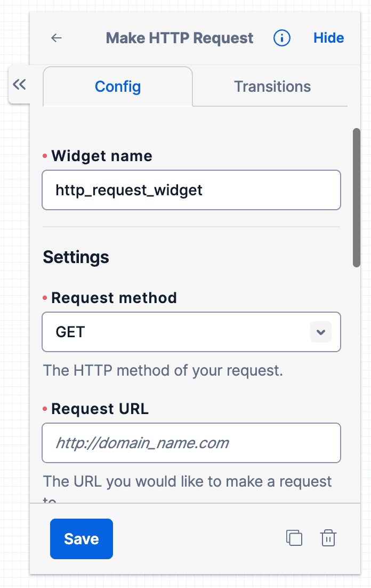Hide the widget configuration panel
This screenshot has height=588, width=371.
pyautogui.click(x=328, y=37)
